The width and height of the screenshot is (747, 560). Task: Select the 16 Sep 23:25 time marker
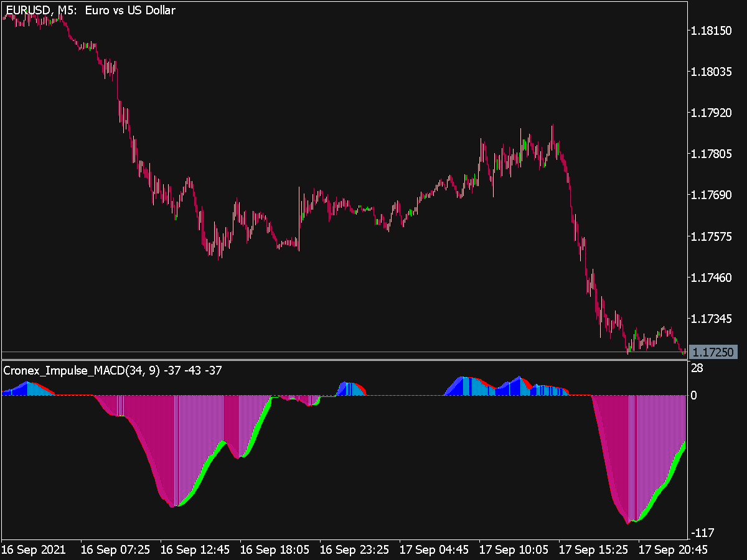point(354,550)
